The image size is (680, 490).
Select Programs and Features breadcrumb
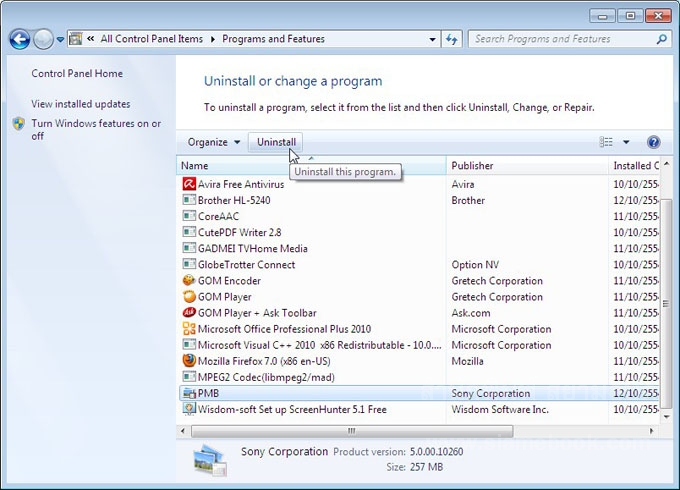point(273,39)
